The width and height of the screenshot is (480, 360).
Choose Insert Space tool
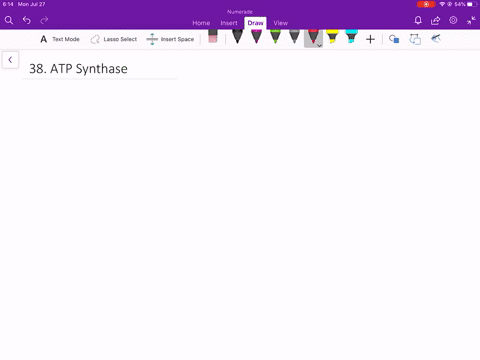pos(170,39)
